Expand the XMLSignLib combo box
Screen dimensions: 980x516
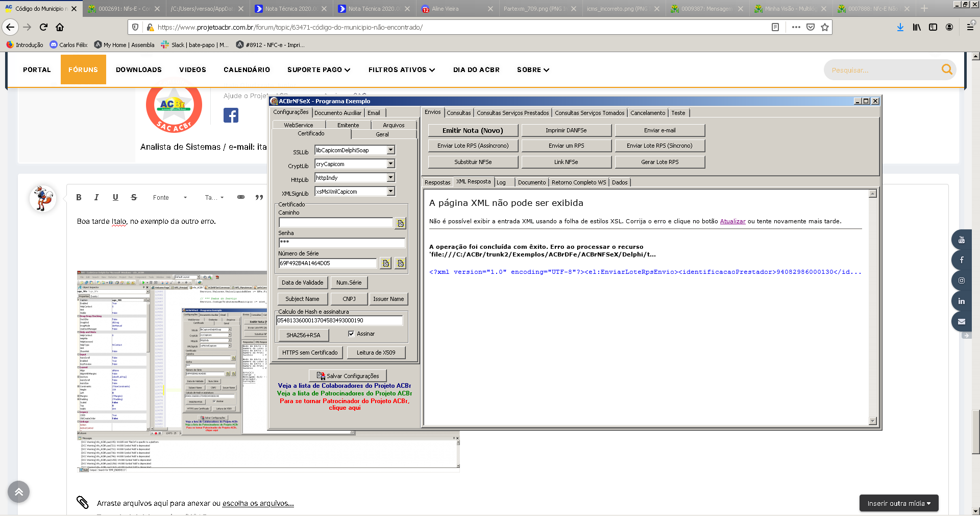point(390,192)
